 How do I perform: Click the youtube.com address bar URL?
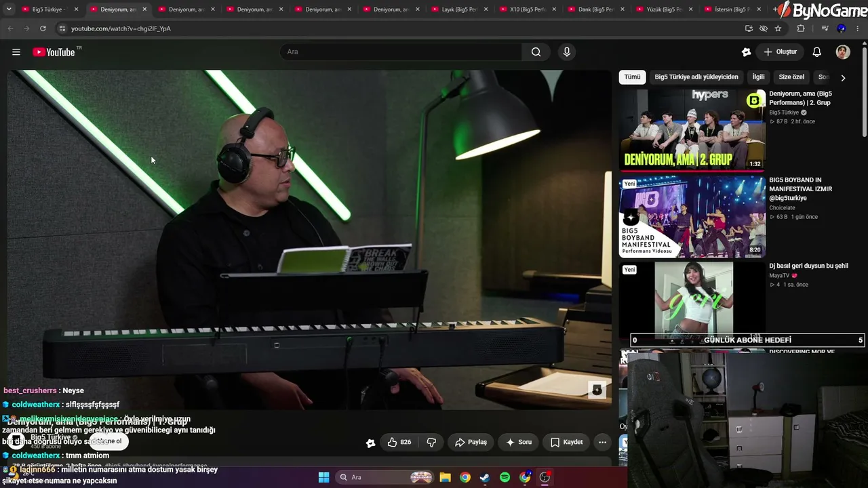(x=121, y=28)
